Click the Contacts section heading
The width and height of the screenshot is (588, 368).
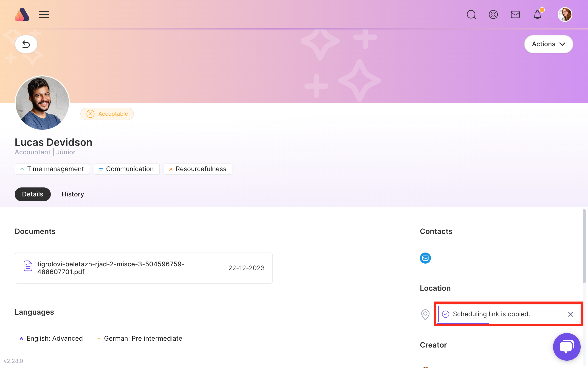click(x=436, y=231)
